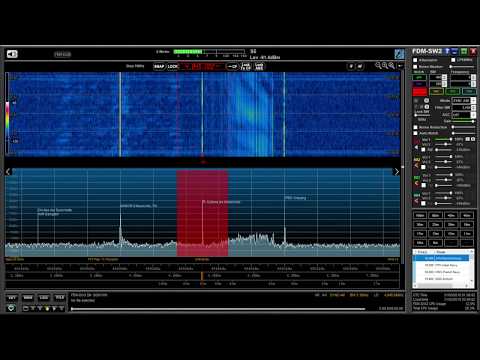
Task: Click the last magnifier zoom icon
Action: pyautogui.click(x=392, y=66)
